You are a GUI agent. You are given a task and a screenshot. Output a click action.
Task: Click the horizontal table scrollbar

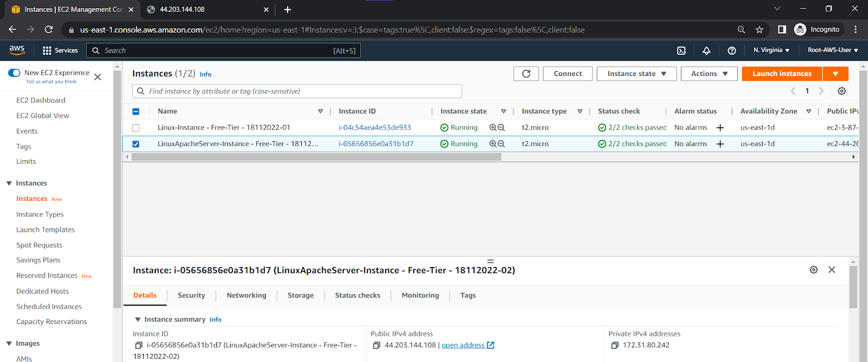point(316,157)
